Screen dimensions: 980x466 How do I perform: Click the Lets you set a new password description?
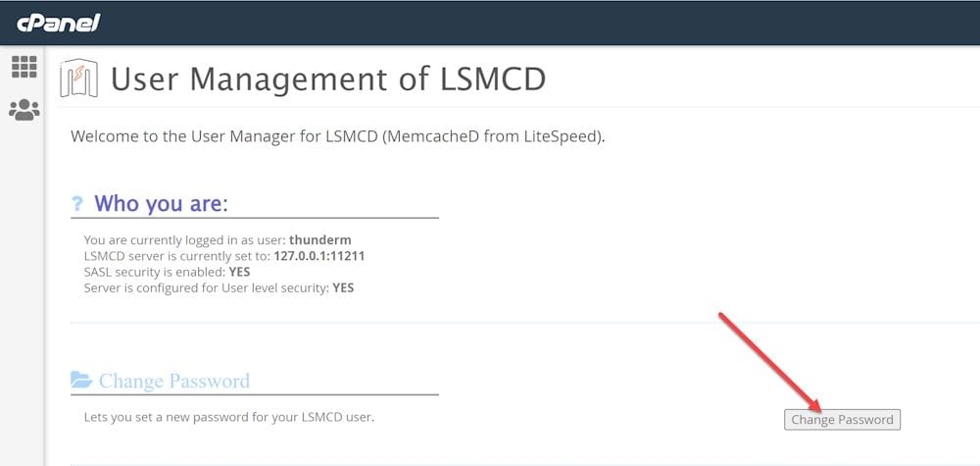(229, 417)
